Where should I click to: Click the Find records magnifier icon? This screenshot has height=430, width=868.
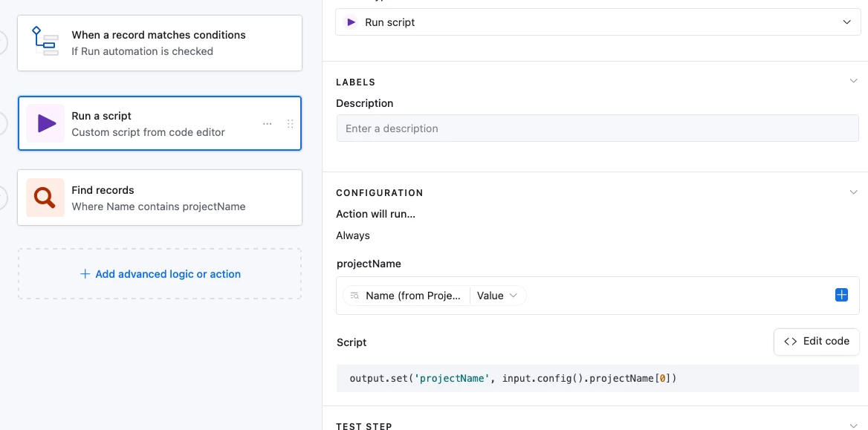(45, 198)
